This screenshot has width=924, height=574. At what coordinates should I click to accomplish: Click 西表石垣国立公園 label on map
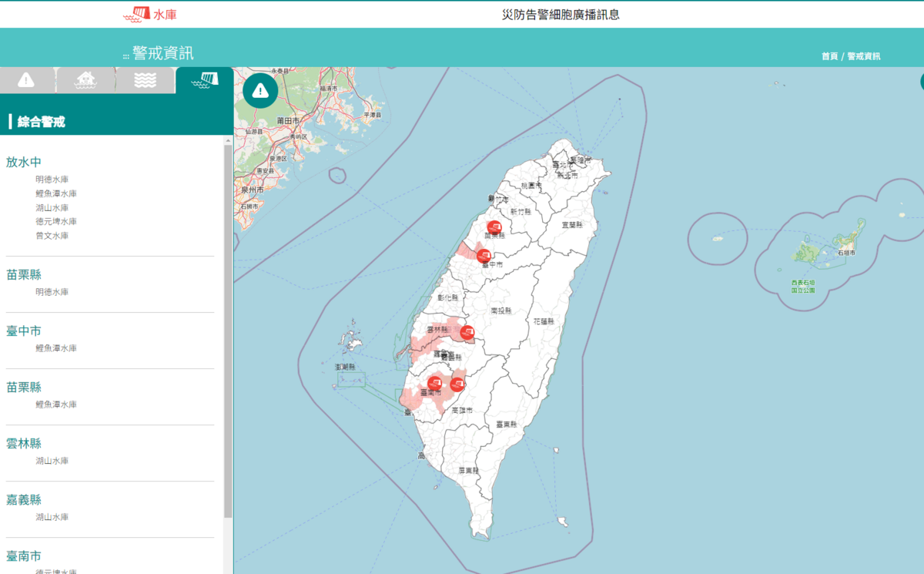802,287
